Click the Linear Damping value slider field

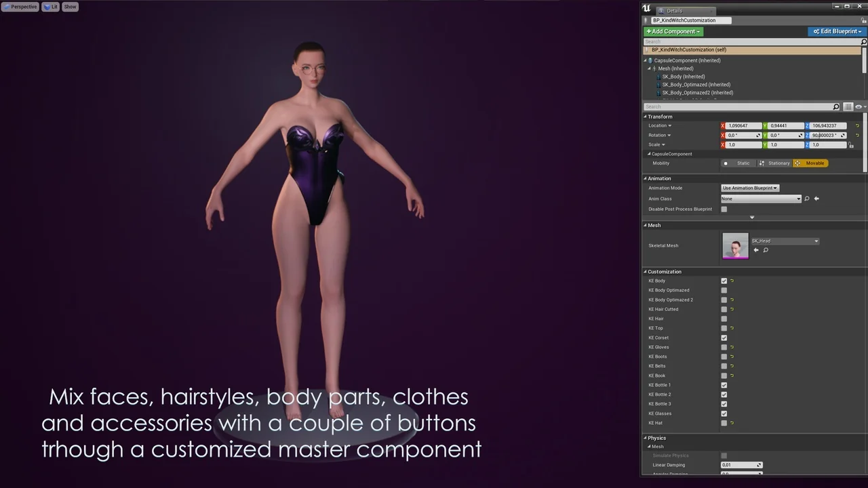pos(741,465)
